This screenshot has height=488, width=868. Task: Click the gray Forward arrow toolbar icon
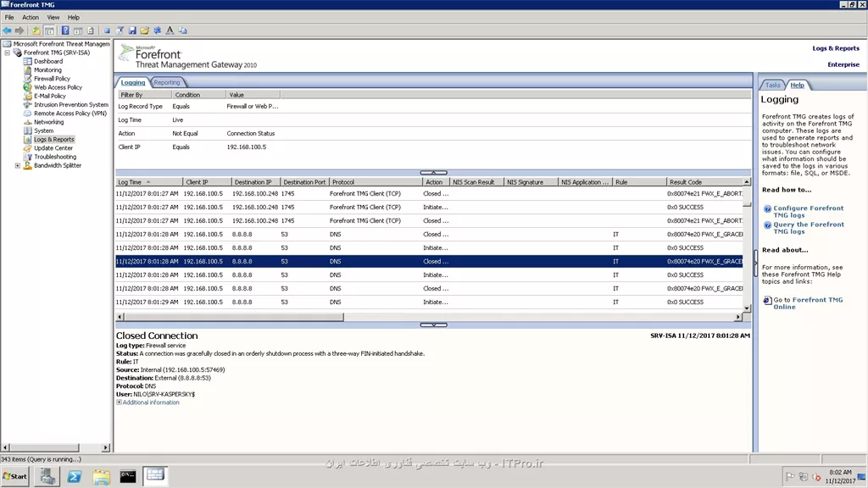[x=20, y=30]
